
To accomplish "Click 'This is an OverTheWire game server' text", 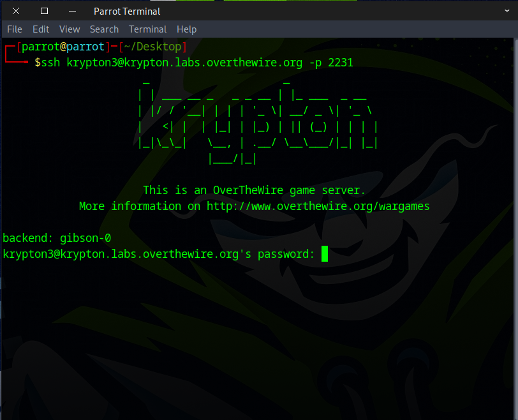I will pyautogui.click(x=254, y=190).
